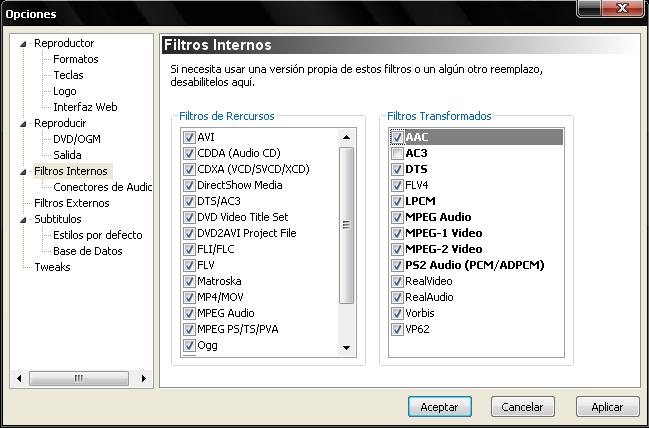This screenshot has height=428, width=649.
Task: Uncheck MPEG Audio transform filter
Action: (x=397, y=217)
